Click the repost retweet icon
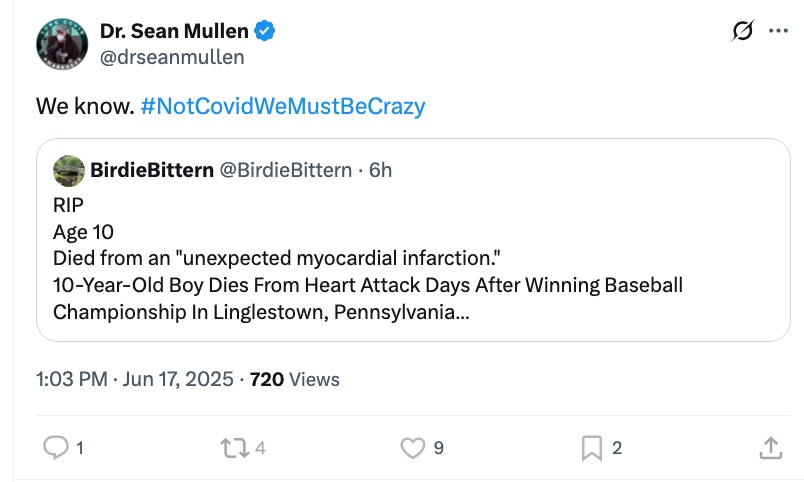 coord(235,449)
